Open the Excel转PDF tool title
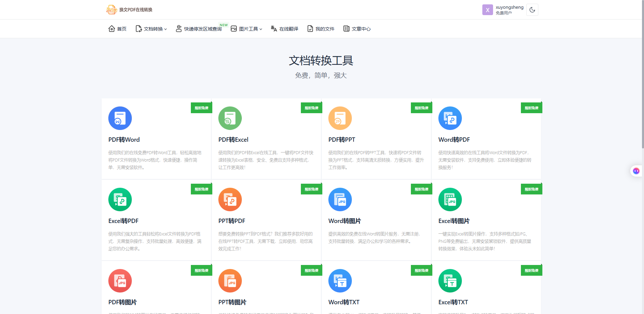644x314 pixels. point(123,221)
